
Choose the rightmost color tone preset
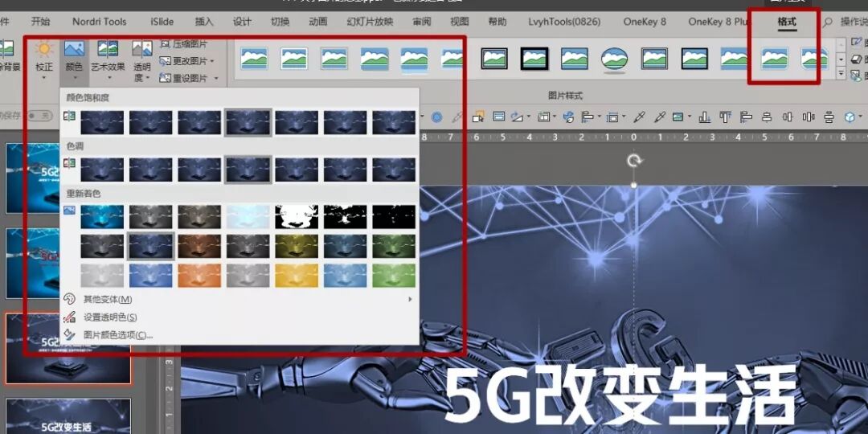tap(394, 170)
